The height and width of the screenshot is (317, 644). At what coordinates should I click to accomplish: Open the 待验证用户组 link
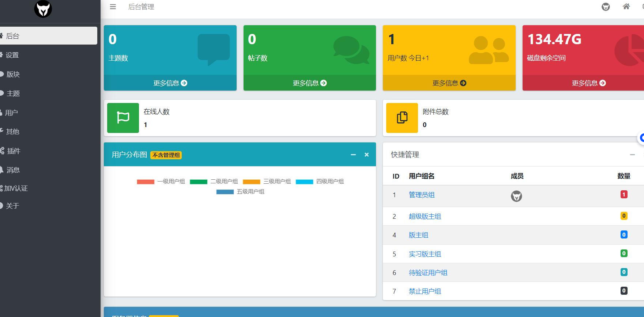point(428,272)
